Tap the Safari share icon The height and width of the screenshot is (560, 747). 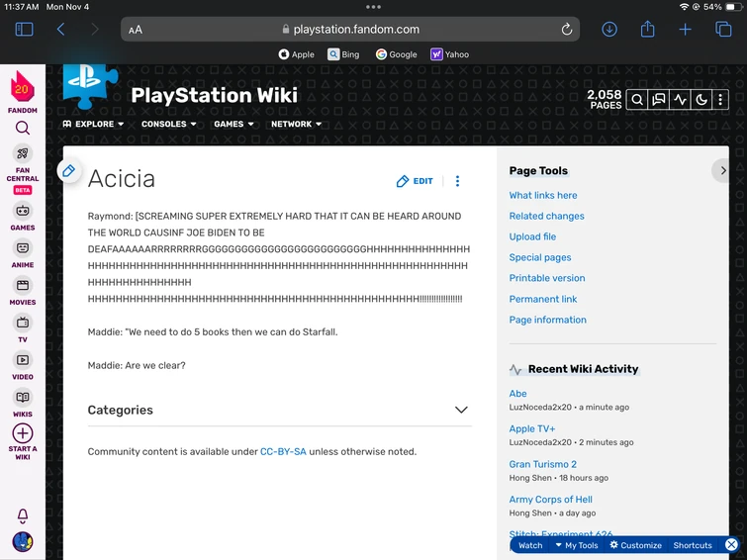point(647,30)
